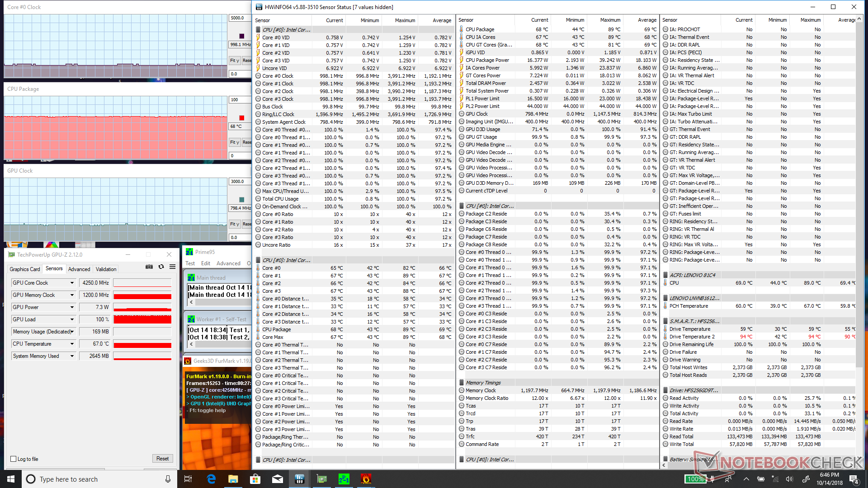Switch to GPU-Z via taskbar icon
The image size is (868, 488).
[322, 479]
